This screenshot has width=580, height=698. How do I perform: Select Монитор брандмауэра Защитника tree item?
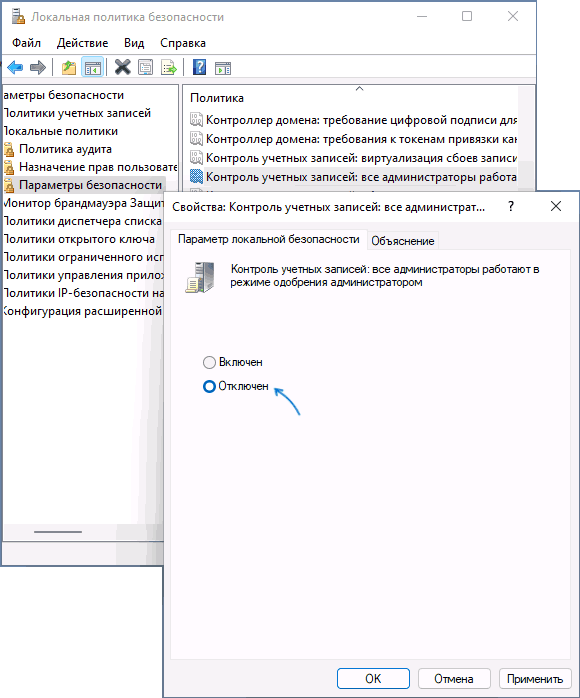pyautogui.click(x=83, y=203)
